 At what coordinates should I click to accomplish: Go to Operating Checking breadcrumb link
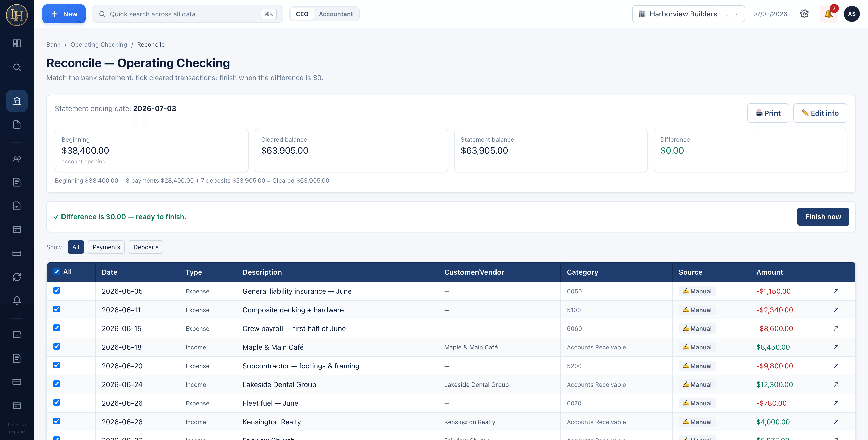pos(99,45)
